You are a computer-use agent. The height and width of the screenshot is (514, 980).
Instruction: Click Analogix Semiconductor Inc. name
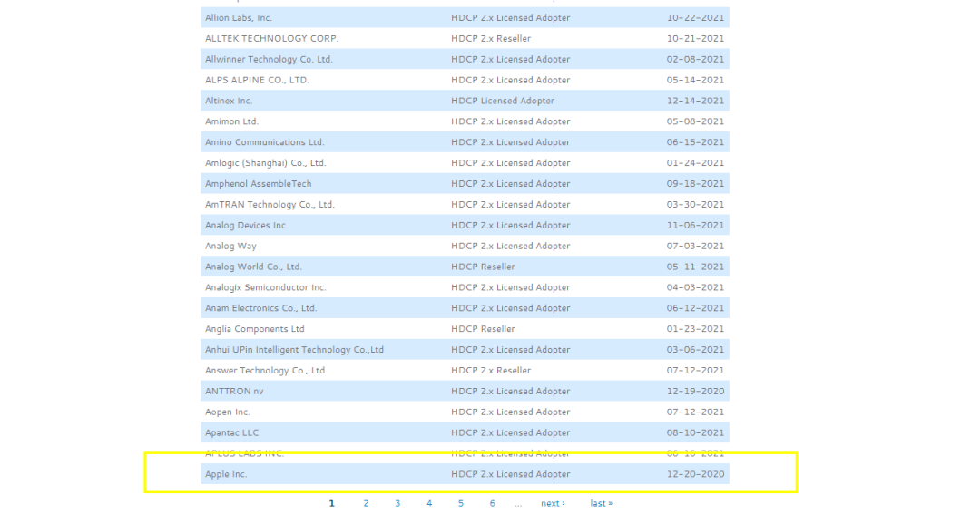point(265,287)
